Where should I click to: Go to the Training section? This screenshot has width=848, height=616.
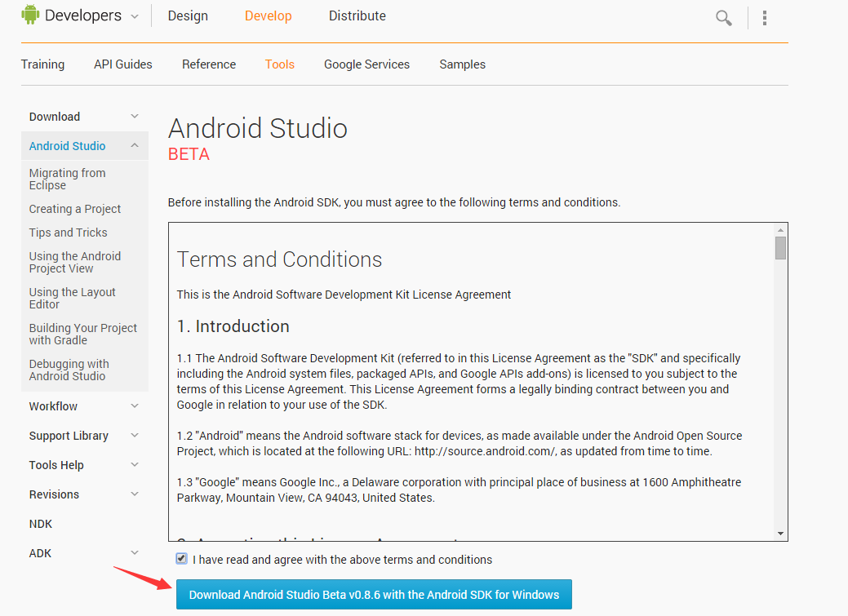tap(42, 64)
